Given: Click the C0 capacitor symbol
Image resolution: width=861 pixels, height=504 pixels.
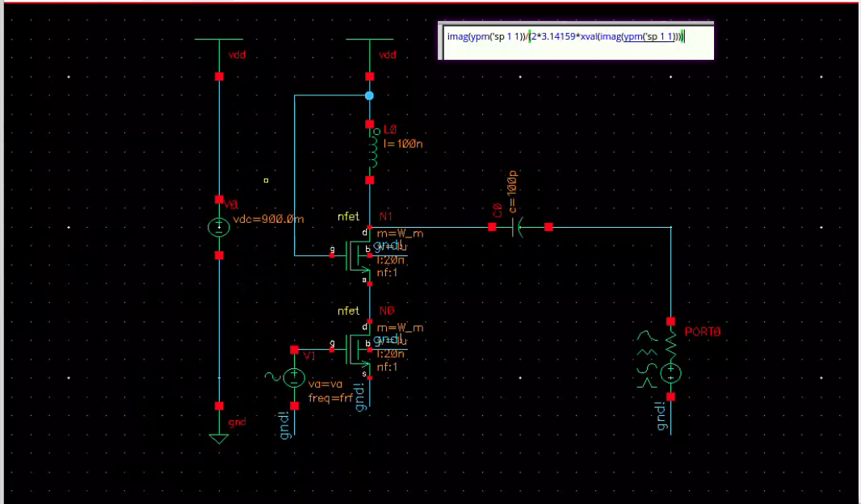Looking at the screenshot, I should 519,228.
